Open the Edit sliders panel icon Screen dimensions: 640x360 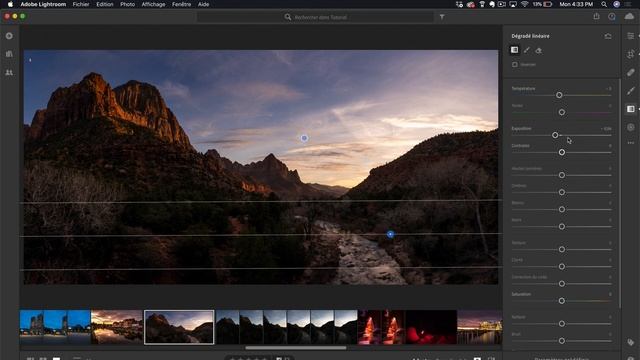point(631,36)
